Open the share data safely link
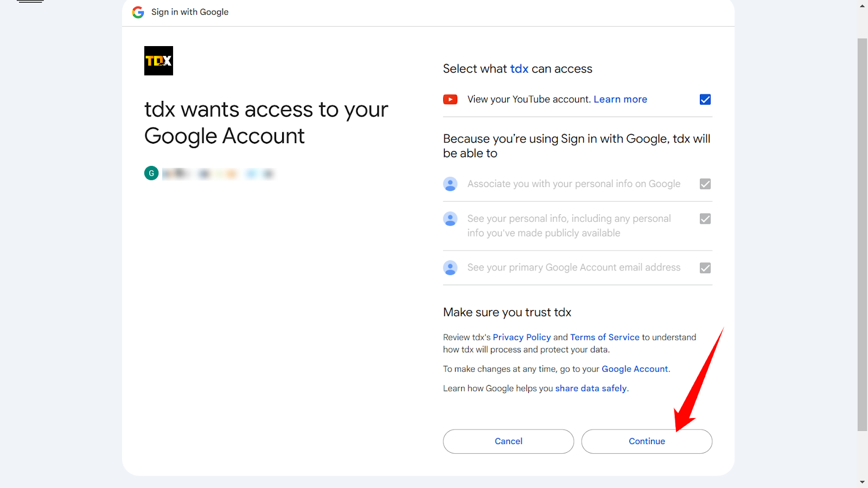 [x=591, y=388]
